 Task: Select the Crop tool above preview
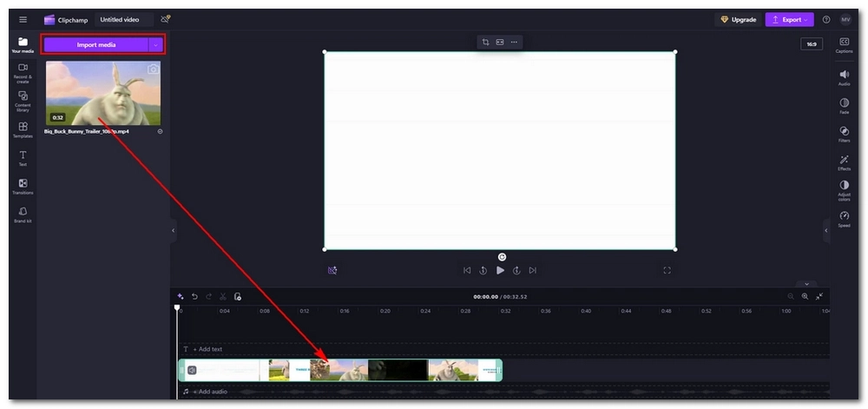pyautogui.click(x=485, y=42)
